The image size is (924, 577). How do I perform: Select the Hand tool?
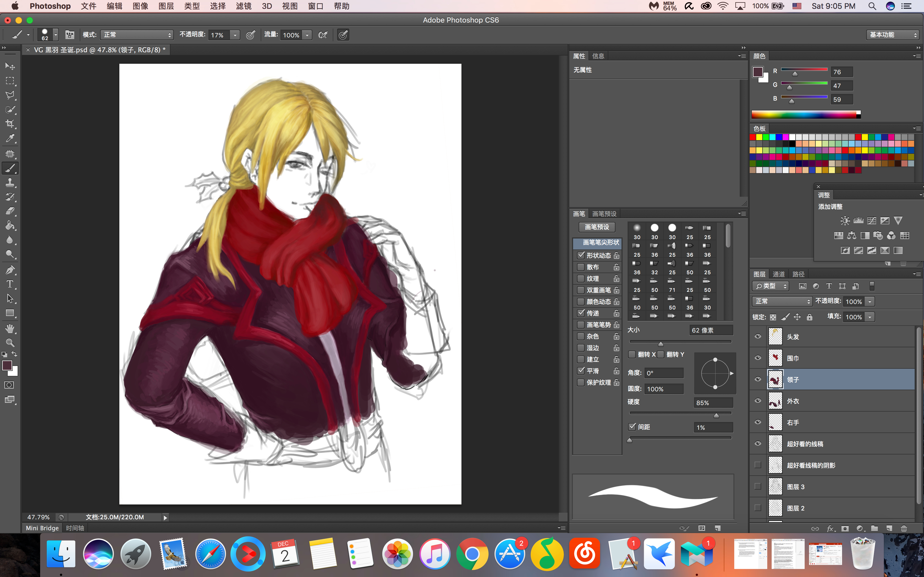click(10, 329)
